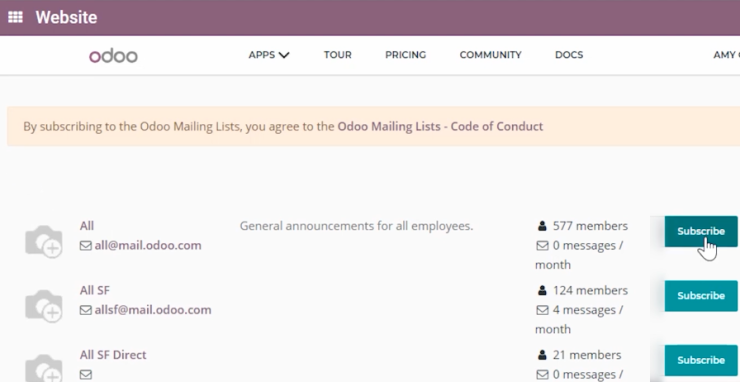Open the COMMUNITY menu item
The width and height of the screenshot is (740, 382).
click(x=490, y=55)
